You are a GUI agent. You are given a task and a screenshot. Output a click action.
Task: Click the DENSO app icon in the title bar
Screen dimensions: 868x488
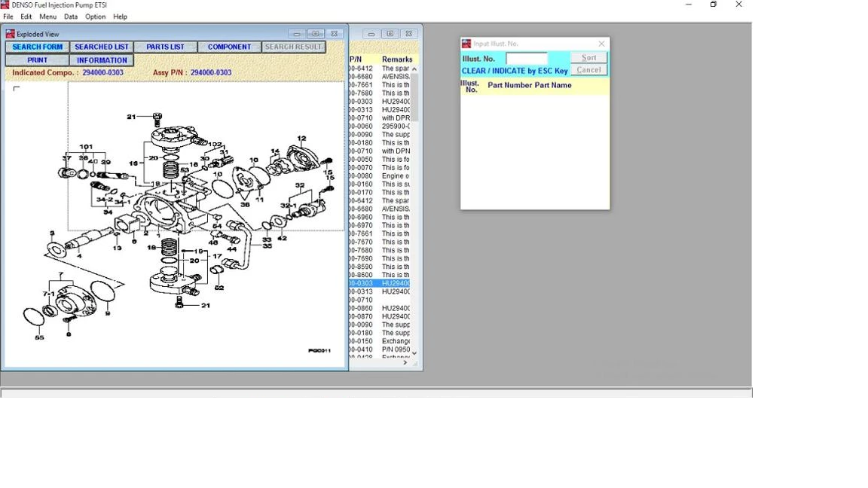(x=5, y=5)
